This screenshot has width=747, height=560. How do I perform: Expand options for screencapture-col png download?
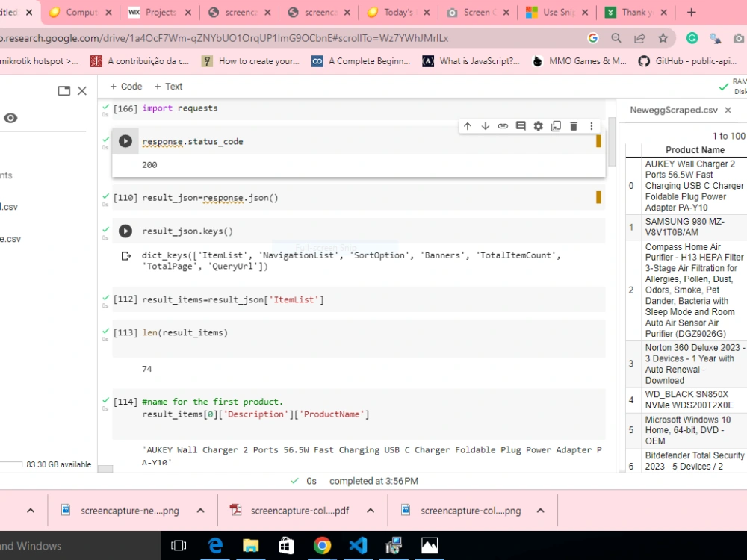[x=540, y=511]
